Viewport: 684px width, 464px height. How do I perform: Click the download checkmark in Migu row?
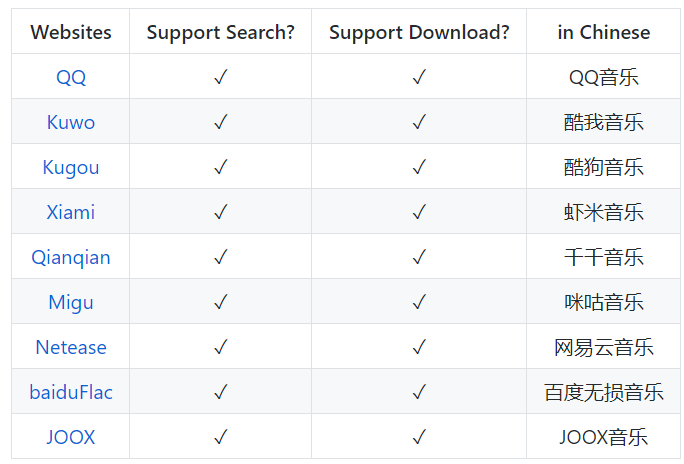click(x=419, y=302)
